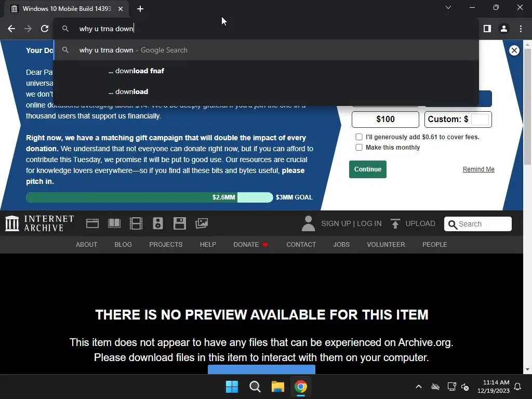532x399 pixels.
Task: Open the BLOG menu item
Action: click(x=123, y=245)
